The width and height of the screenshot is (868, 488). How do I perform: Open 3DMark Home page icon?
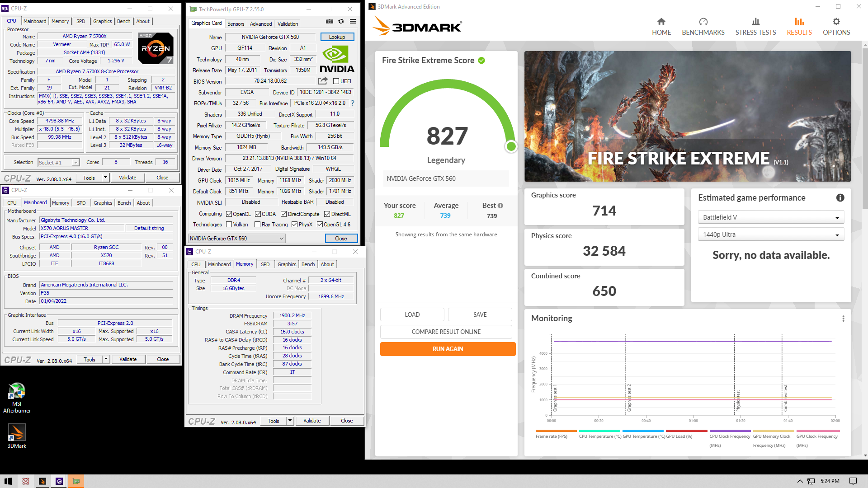coord(661,22)
